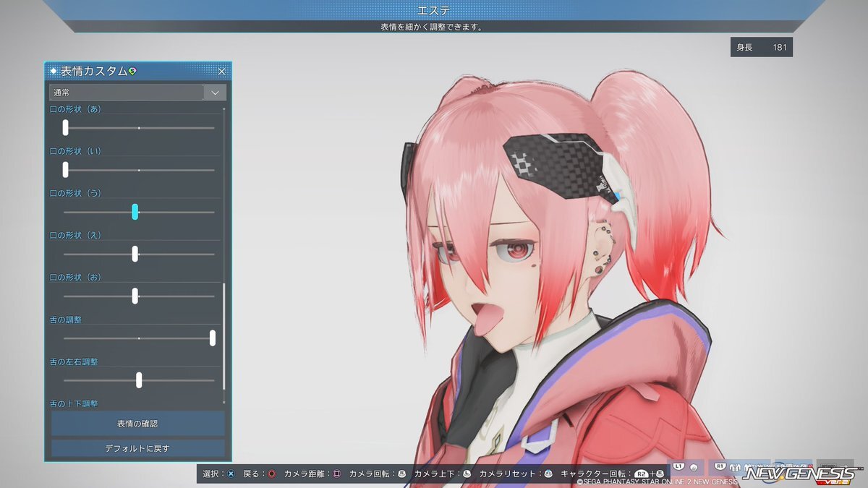868x488 pixels.
Task: Click the 口の形状（い）label
Action: (75, 151)
